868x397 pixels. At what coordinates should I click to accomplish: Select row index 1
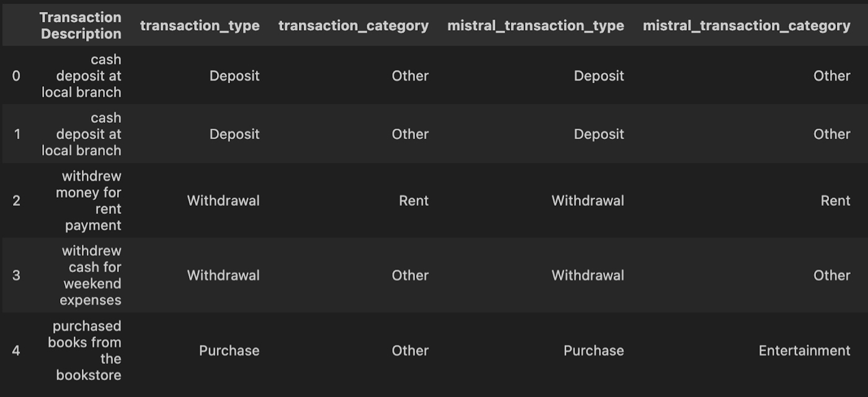point(16,134)
